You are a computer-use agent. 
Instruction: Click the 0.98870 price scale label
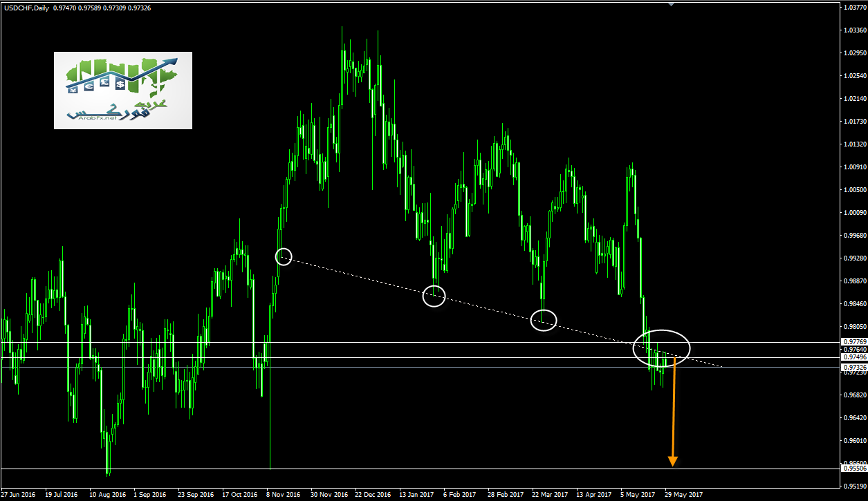pyautogui.click(x=856, y=281)
